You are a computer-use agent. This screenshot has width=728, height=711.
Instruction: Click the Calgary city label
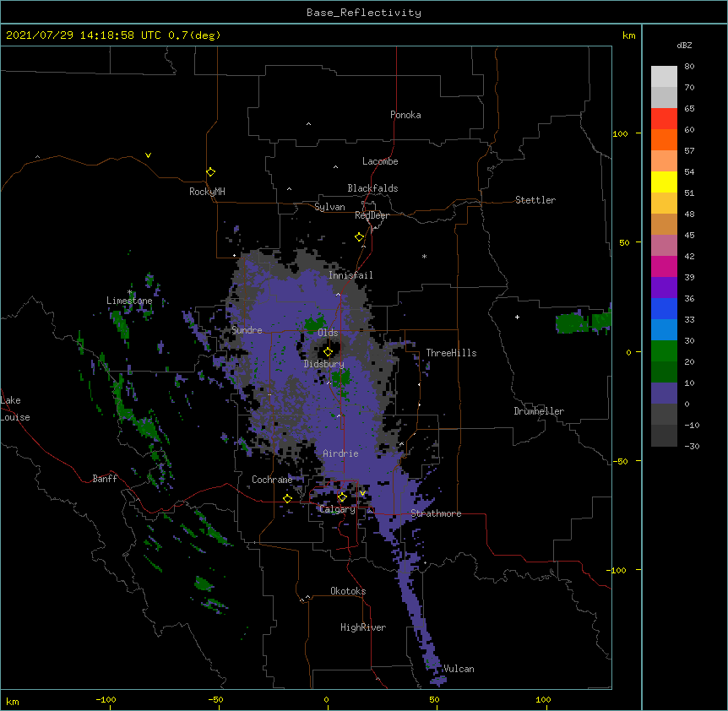point(337,509)
